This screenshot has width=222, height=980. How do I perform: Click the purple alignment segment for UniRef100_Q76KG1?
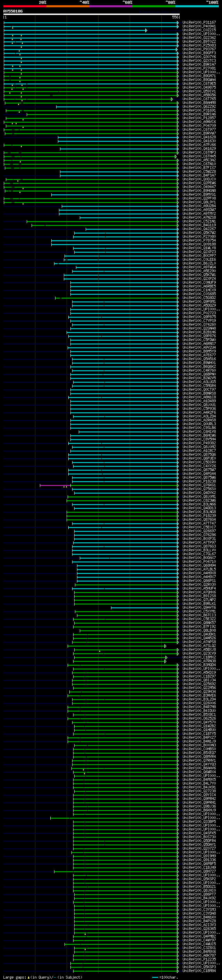pyautogui.click(x=55, y=485)
